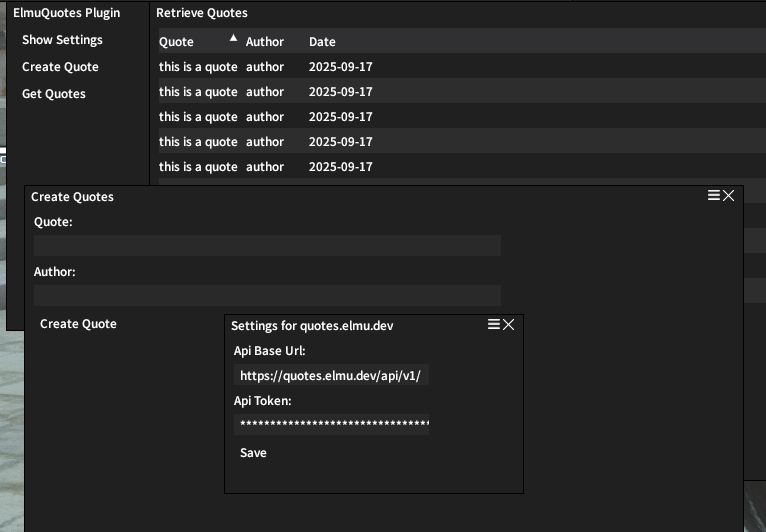This screenshot has width=766, height=532.
Task: Open the Create Quotes window hamburger menu
Action: (714, 196)
